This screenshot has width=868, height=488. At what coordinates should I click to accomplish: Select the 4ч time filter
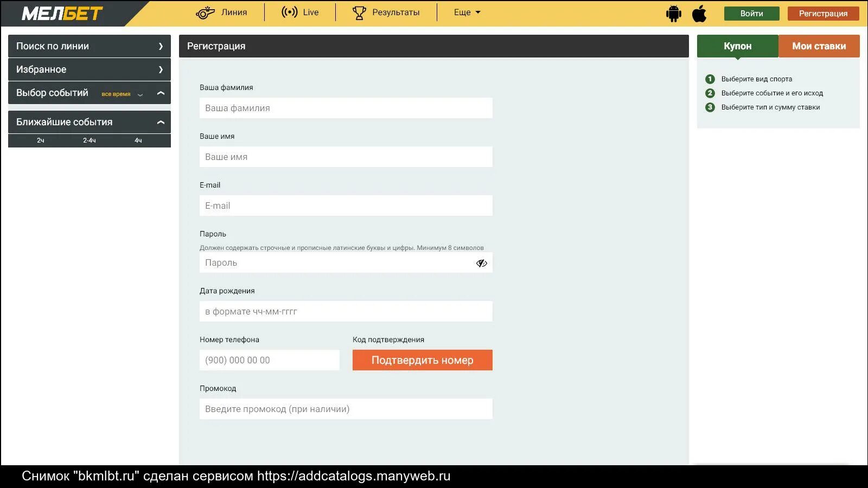coord(138,140)
